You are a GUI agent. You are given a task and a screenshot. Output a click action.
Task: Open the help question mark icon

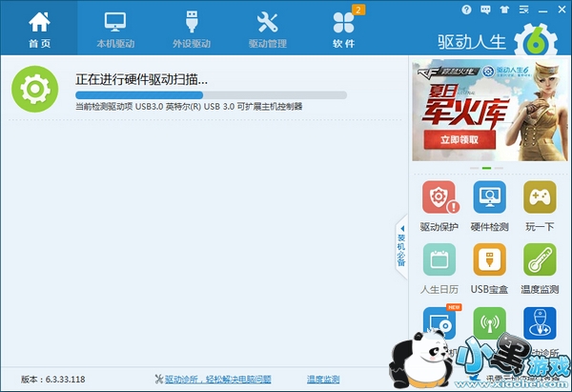(x=466, y=10)
